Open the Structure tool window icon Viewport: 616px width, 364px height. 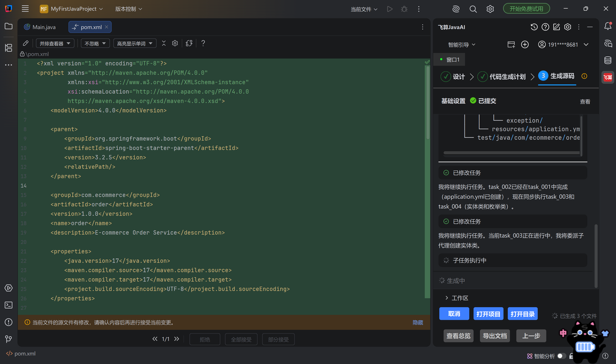[8, 48]
